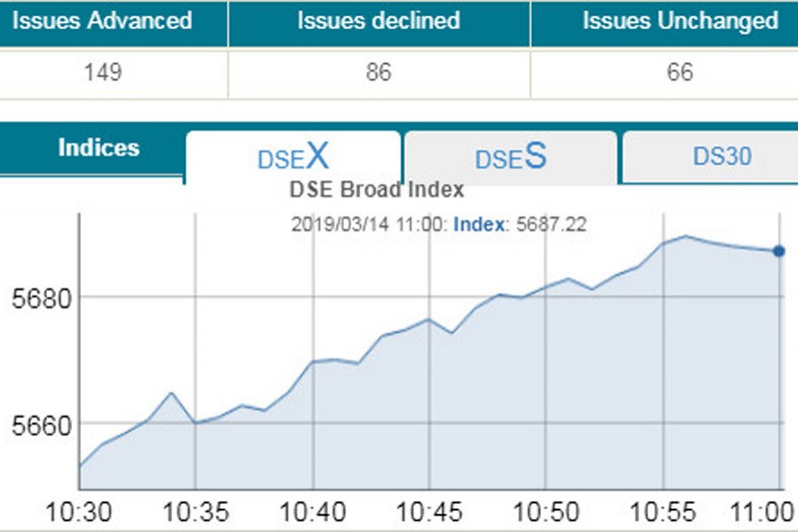The height and width of the screenshot is (532, 798).
Task: Click the Issues Unchanged column header
Action: (x=680, y=21)
